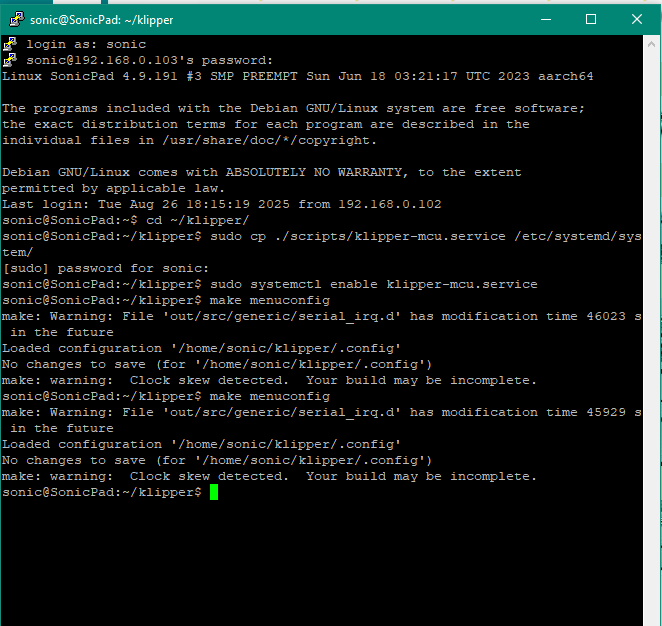The width and height of the screenshot is (662, 626).
Task: Click the PuTTY icon beside the password prompt
Action: (10, 60)
